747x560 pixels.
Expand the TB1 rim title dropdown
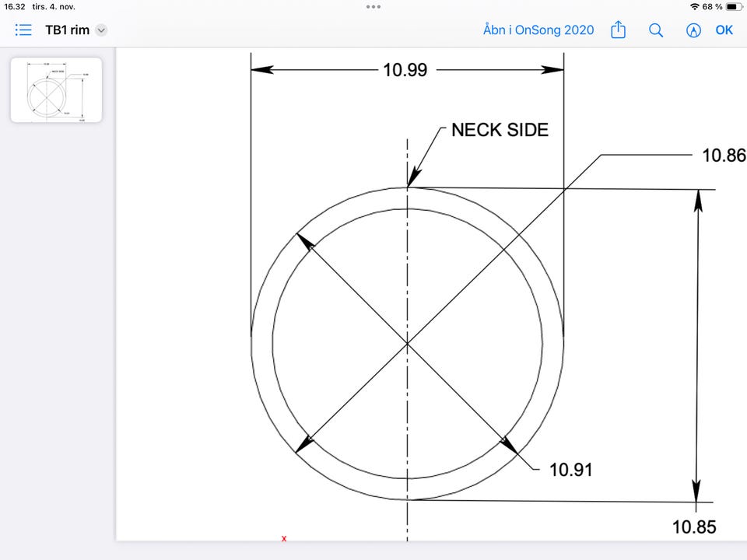[x=101, y=30]
